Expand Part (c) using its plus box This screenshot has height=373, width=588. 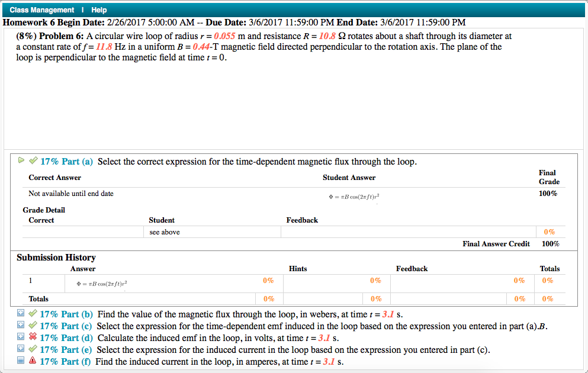coord(21,326)
